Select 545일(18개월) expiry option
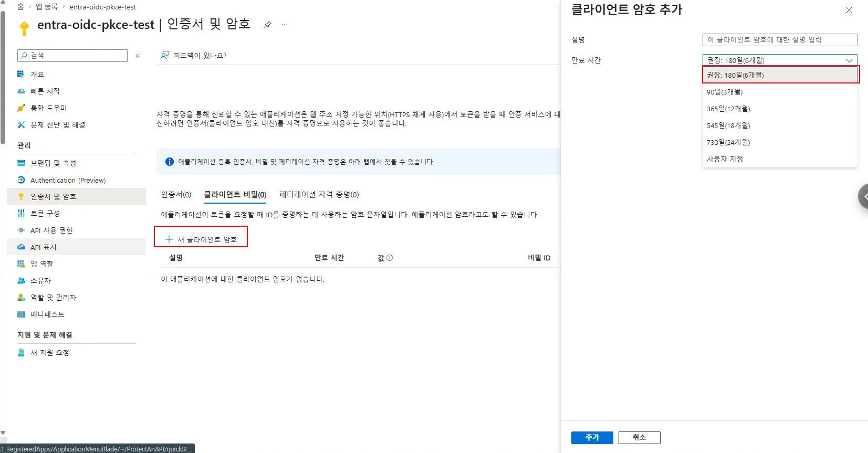The width and height of the screenshot is (868, 453). click(780, 125)
